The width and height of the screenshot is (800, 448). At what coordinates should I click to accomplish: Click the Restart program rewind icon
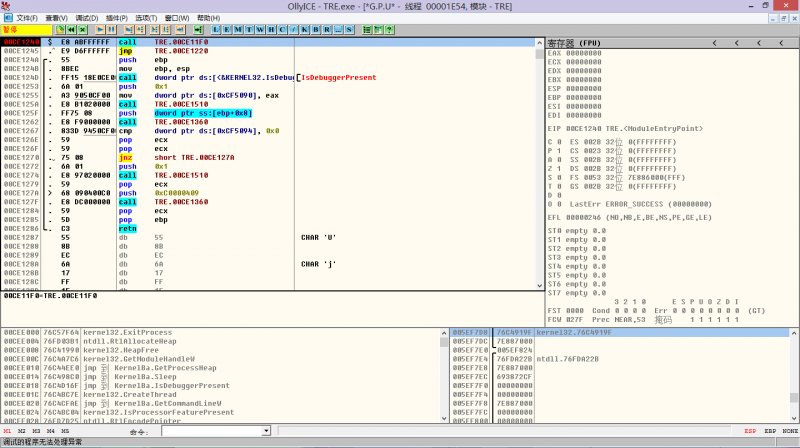pyautogui.click(x=71, y=30)
